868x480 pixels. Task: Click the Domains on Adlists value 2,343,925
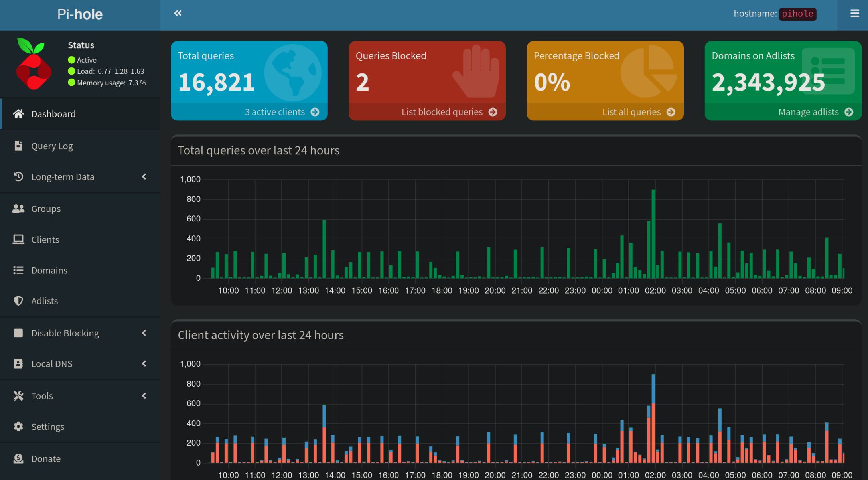[x=768, y=82]
